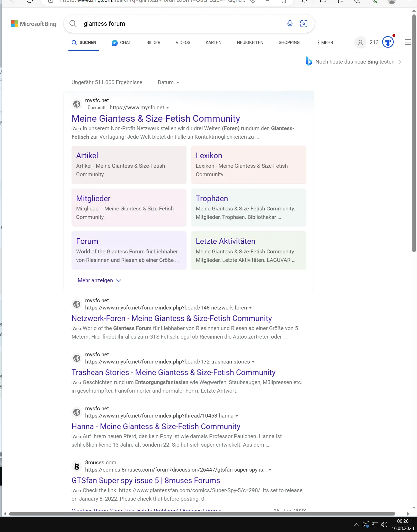Click the 213 rewards points counter
The width and height of the screenshot is (417, 532).
(374, 42)
